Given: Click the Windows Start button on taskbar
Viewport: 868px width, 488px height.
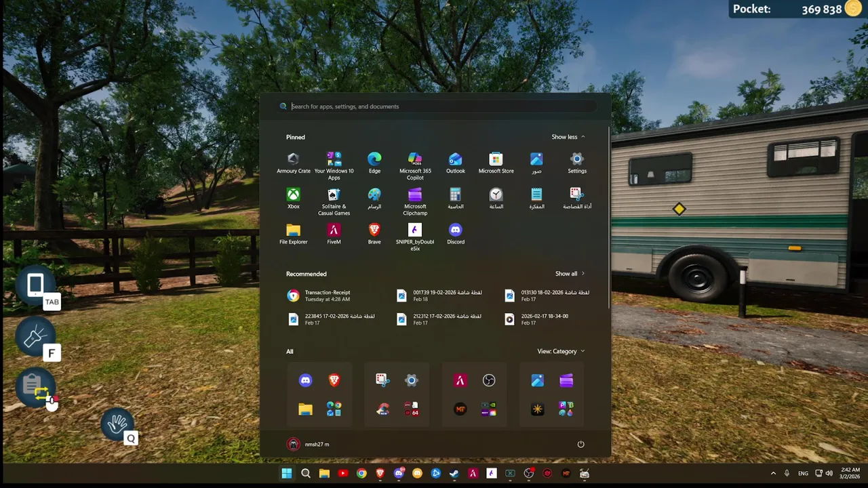Looking at the screenshot, I should [287, 473].
